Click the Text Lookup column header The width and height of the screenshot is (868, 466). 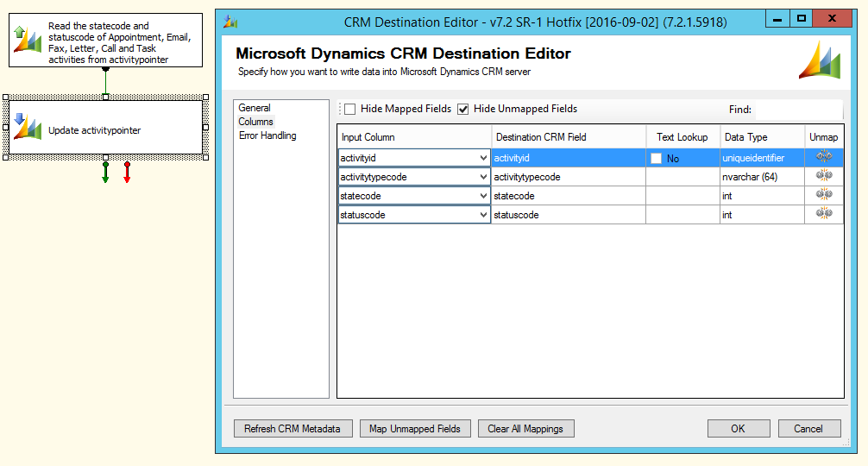[682, 136]
